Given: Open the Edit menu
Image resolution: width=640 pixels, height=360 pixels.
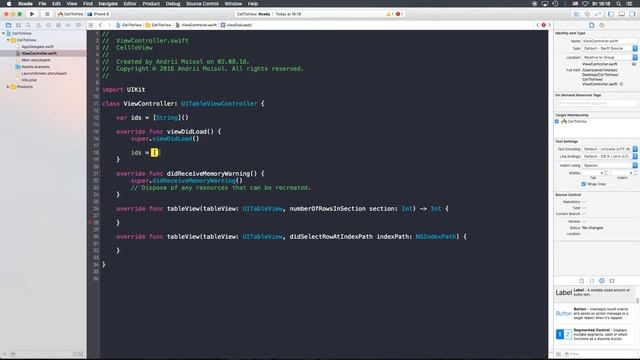Looking at the screenshot, I should [56, 4].
